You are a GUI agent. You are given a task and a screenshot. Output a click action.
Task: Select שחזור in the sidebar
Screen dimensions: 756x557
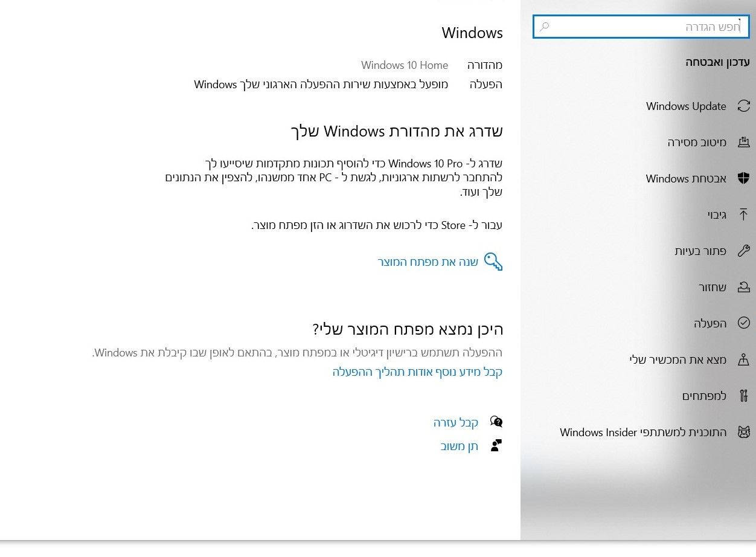(x=713, y=287)
